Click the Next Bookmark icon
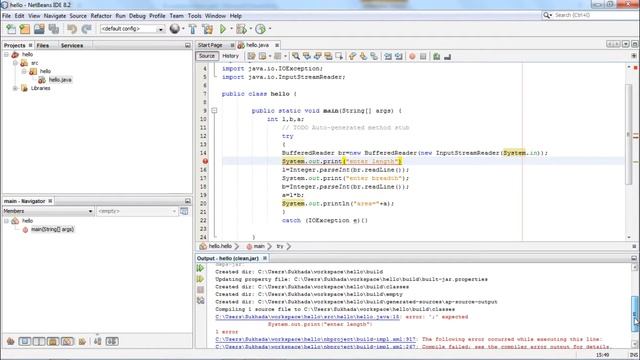 click(363, 56)
